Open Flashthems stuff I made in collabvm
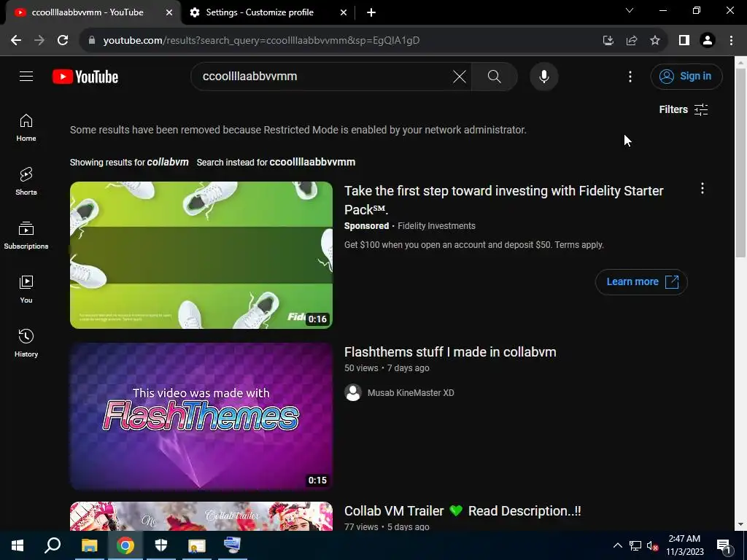Image resolution: width=747 pixels, height=560 pixels. pos(450,352)
